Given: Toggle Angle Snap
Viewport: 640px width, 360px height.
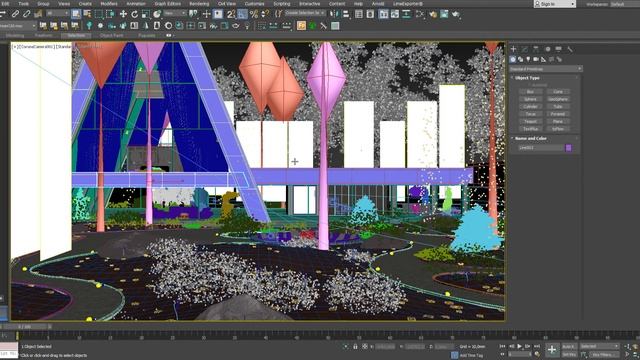Looking at the screenshot, I should pos(242,14).
